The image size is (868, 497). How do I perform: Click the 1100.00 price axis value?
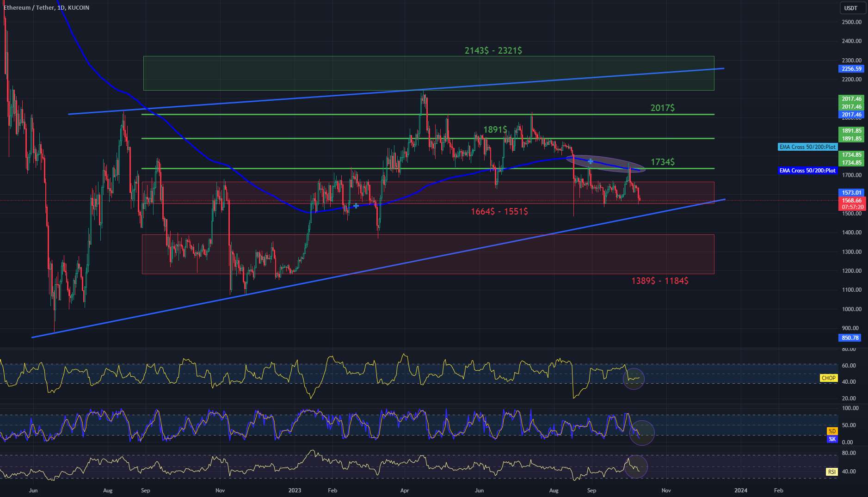point(852,290)
